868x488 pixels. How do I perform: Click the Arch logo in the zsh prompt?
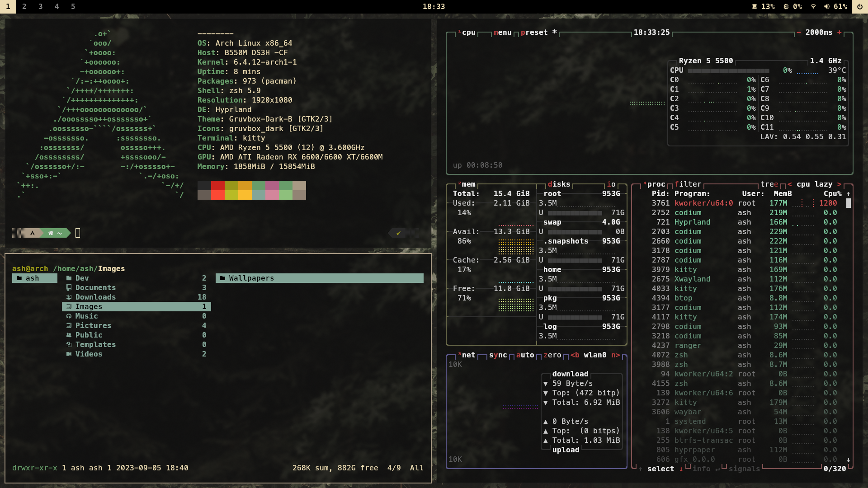[x=32, y=233]
